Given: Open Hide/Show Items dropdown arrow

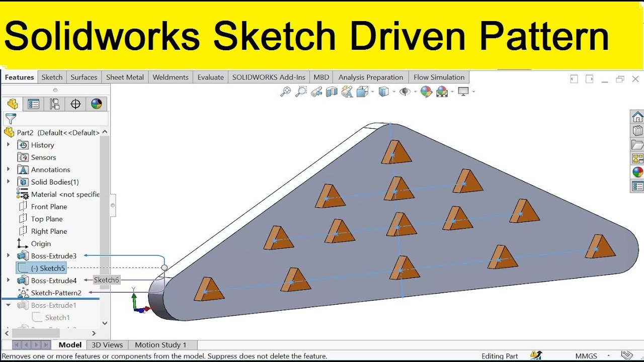Looking at the screenshot, I should click(x=415, y=92).
